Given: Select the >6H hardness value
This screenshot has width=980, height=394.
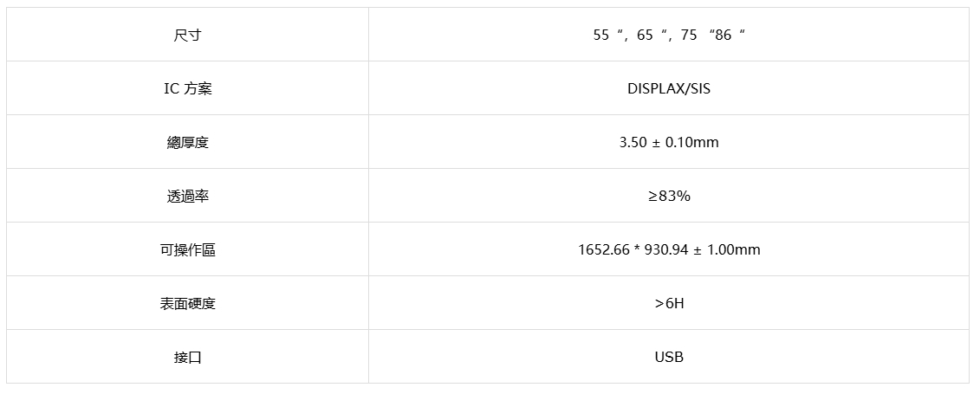Looking at the screenshot, I should (669, 303).
